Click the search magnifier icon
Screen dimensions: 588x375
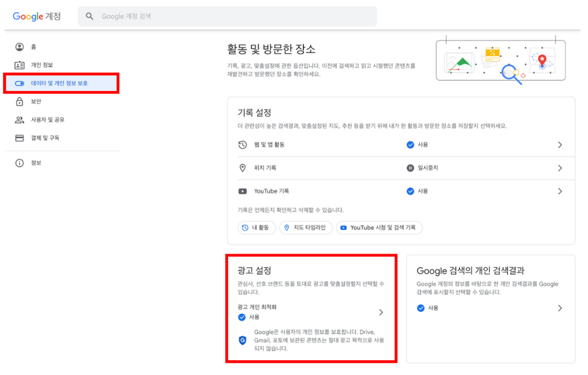(x=90, y=17)
